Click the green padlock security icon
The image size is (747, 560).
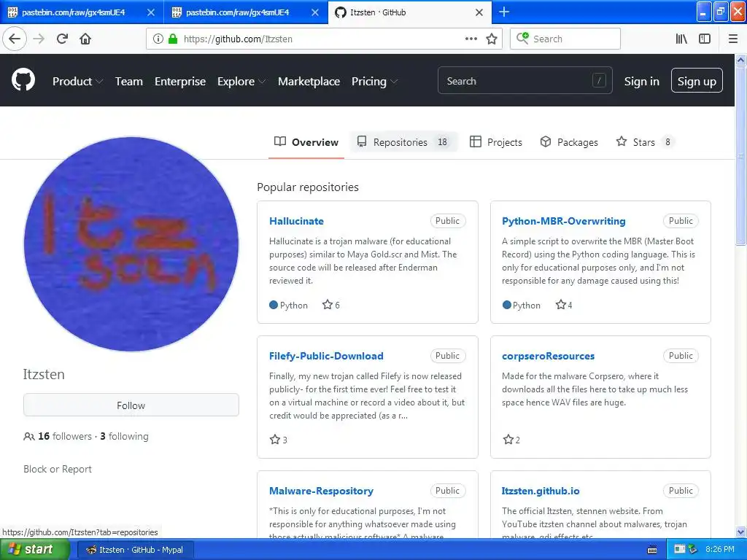pyautogui.click(x=173, y=39)
